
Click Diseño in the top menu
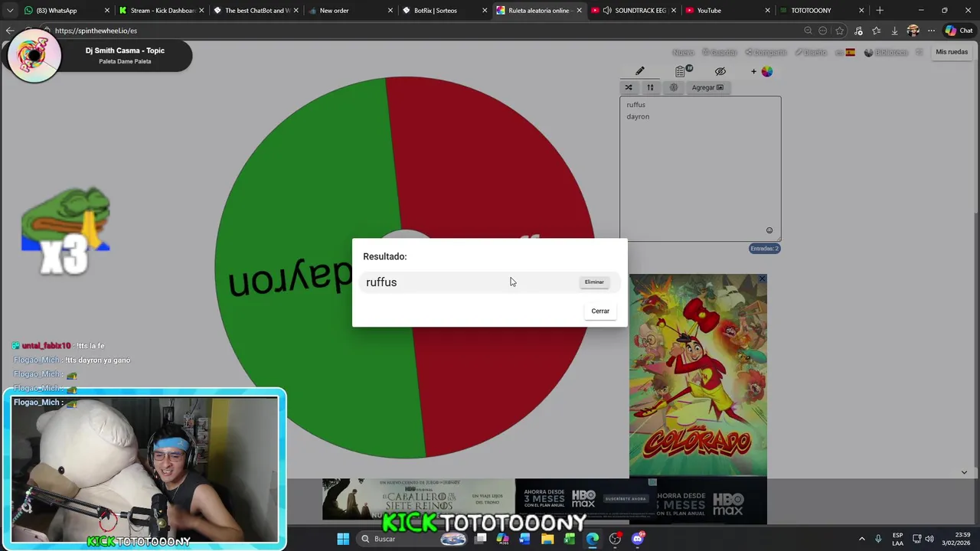coord(811,52)
